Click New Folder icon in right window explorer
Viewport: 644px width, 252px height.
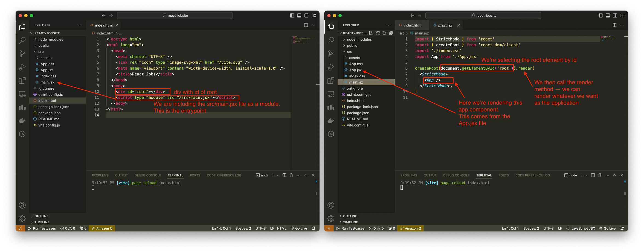coord(378,33)
